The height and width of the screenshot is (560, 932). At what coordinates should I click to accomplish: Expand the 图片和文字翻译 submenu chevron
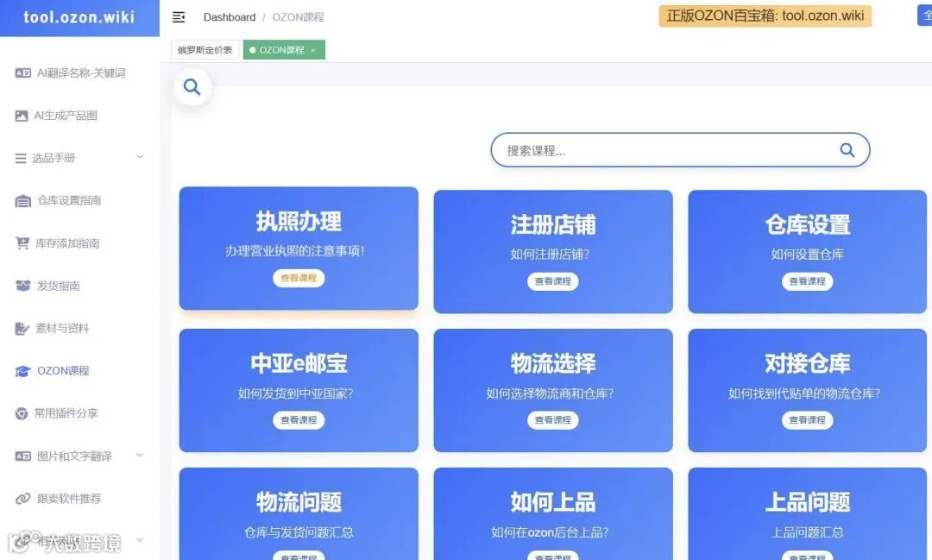140,456
